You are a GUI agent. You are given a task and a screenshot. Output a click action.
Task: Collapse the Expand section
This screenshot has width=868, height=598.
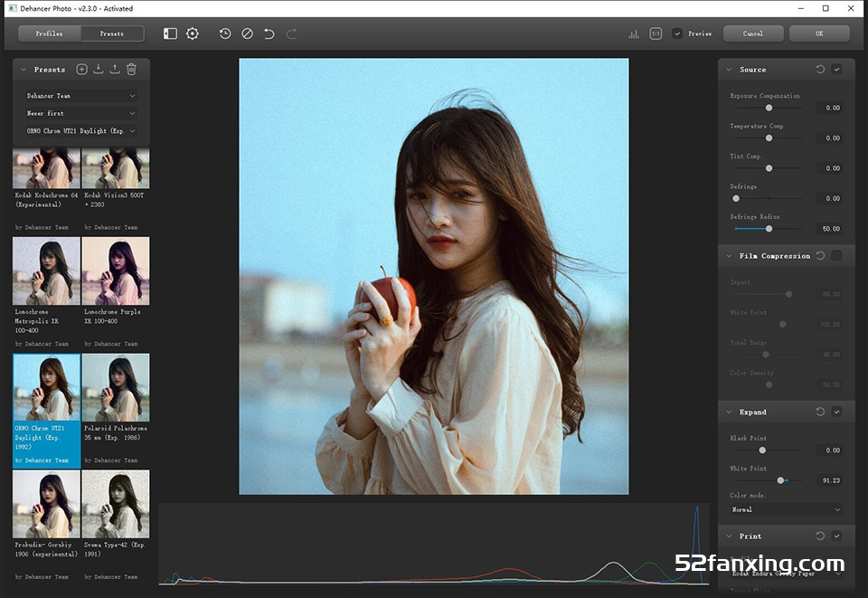coord(729,412)
